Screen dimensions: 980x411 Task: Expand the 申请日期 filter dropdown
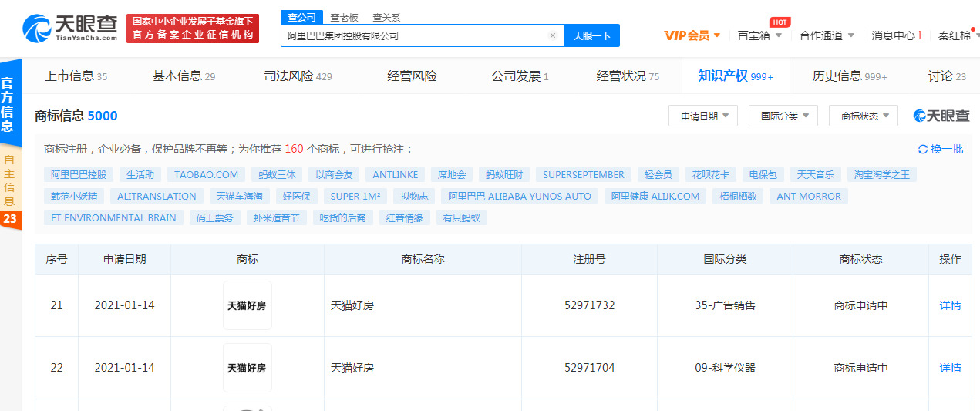pyautogui.click(x=703, y=116)
